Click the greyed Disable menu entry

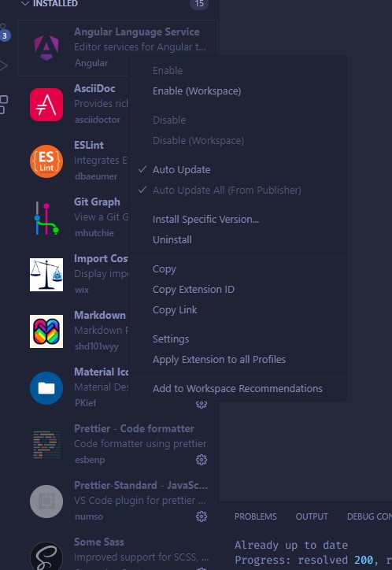coord(169,120)
